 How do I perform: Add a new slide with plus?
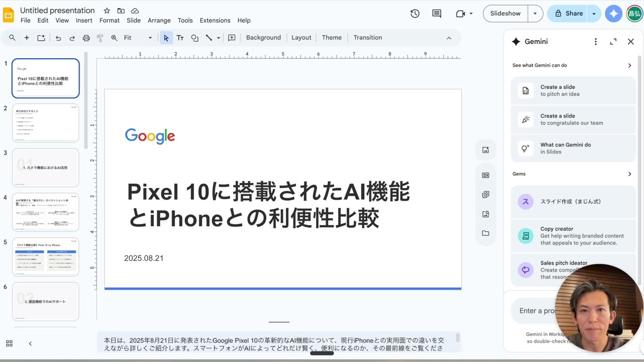tap(27, 38)
